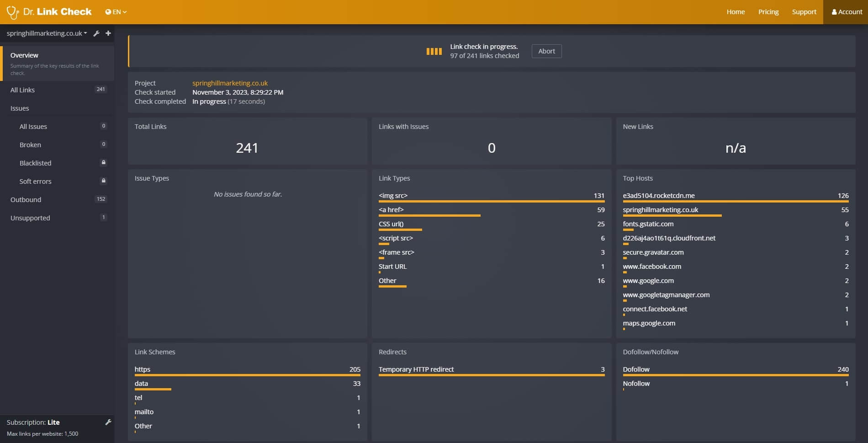Image resolution: width=868 pixels, height=443 pixels.
Task: Open host d226aj4ao1t61q.cloudfront.net
Action: pos(669,238)
